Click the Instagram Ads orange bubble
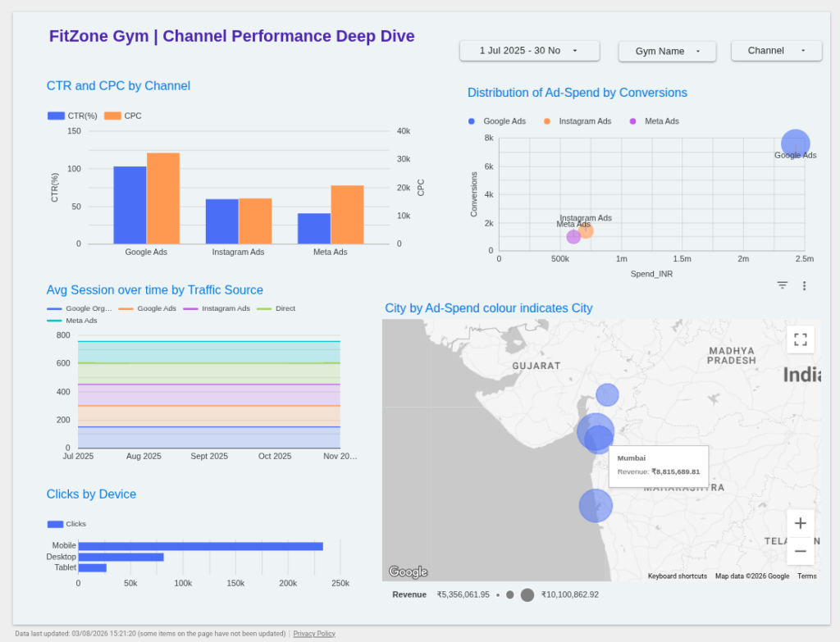This screenshot has width=840, height=642. tap(586, 231)
